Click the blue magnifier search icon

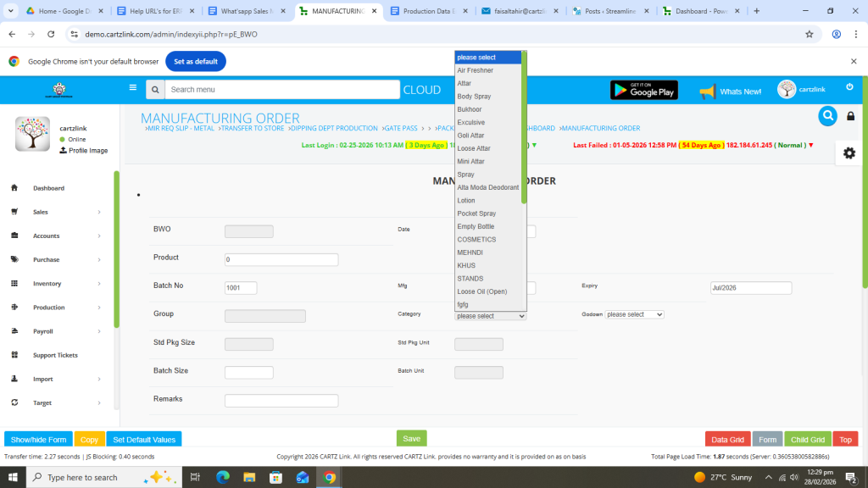(827, 116)
